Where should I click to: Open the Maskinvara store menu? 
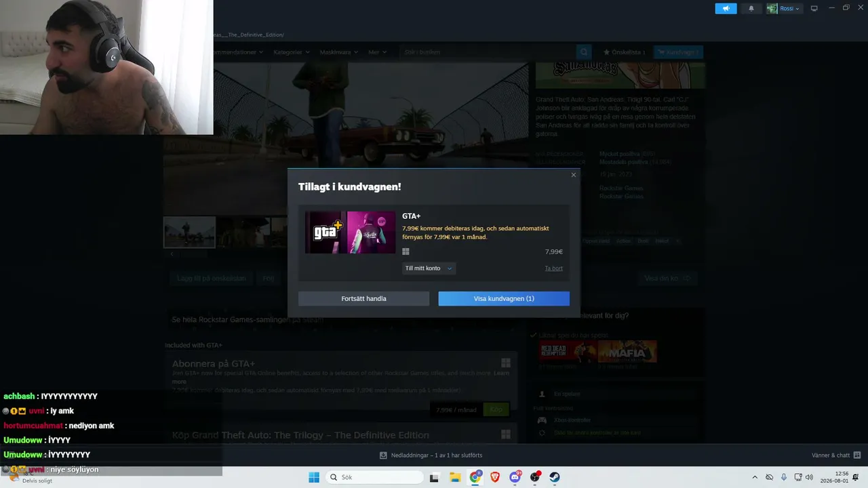[x=338, y=52]
